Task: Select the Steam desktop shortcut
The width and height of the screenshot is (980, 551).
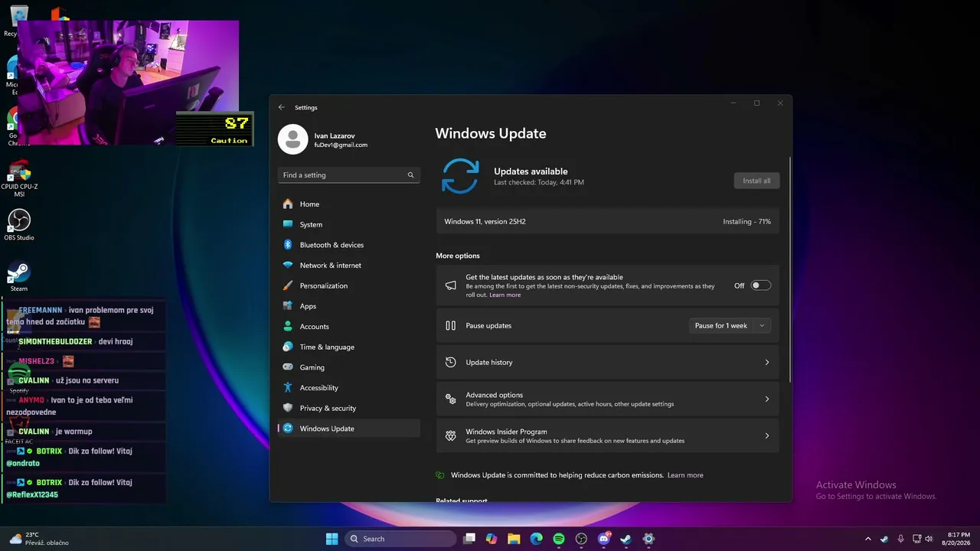Action: point(19,276)
